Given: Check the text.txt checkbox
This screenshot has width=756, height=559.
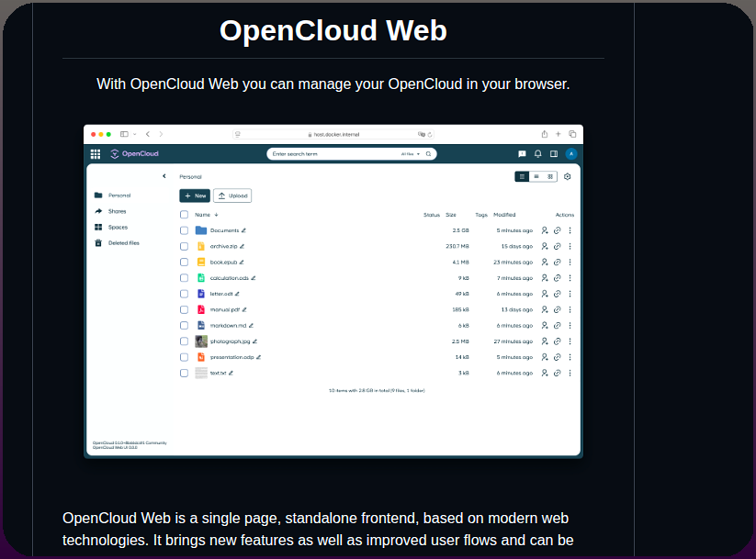Looking at the screenshot, I should pos(185,373).
